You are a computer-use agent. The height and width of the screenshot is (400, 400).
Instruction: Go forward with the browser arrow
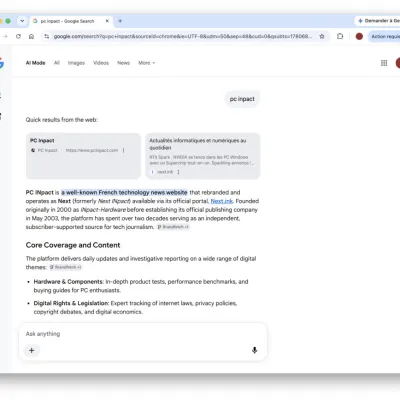[5, 36]
